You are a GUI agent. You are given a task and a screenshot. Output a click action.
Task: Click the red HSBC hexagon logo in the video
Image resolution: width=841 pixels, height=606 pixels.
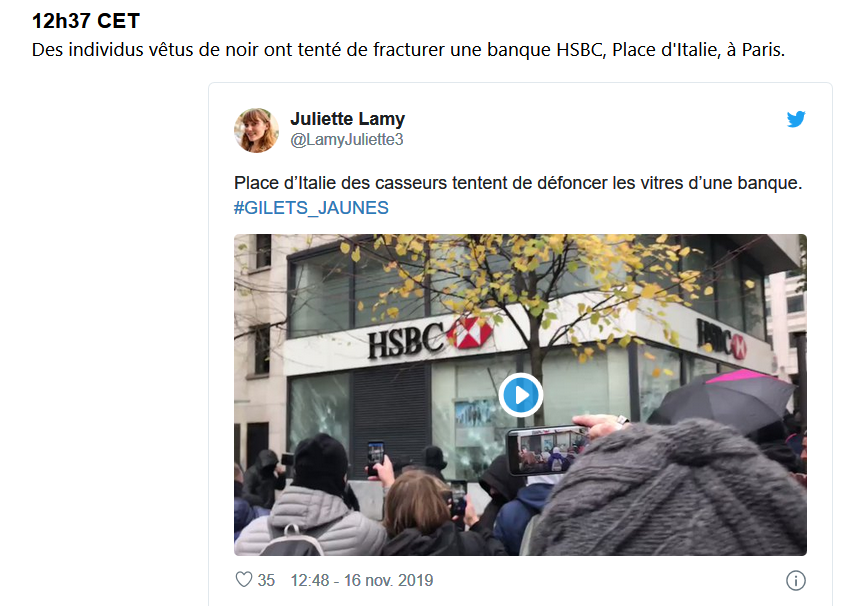click(469, 332)
